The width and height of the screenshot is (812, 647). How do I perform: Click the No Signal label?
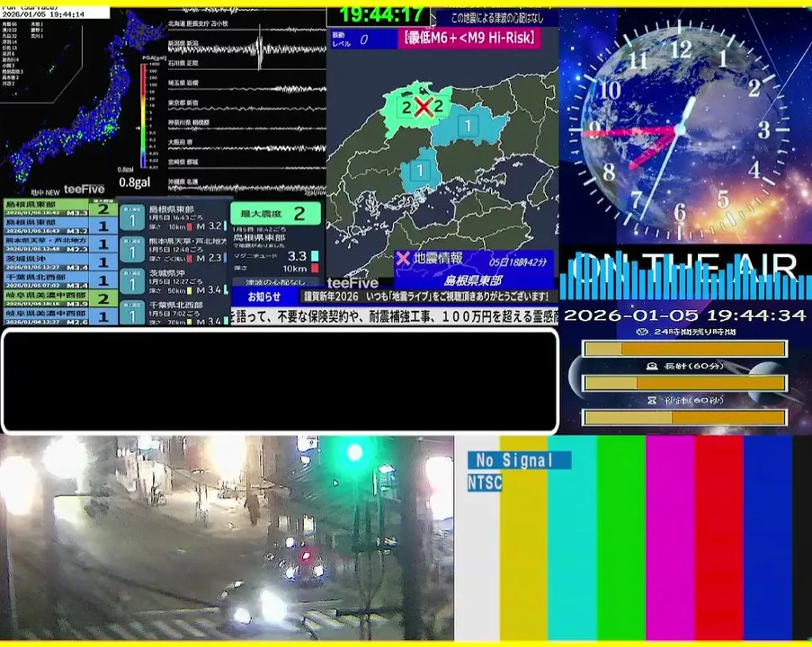(519, 460)
